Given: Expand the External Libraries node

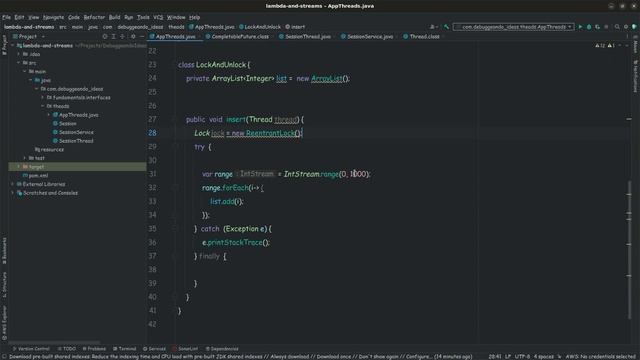Looking at the screenshot, I should tap(13, 184).
